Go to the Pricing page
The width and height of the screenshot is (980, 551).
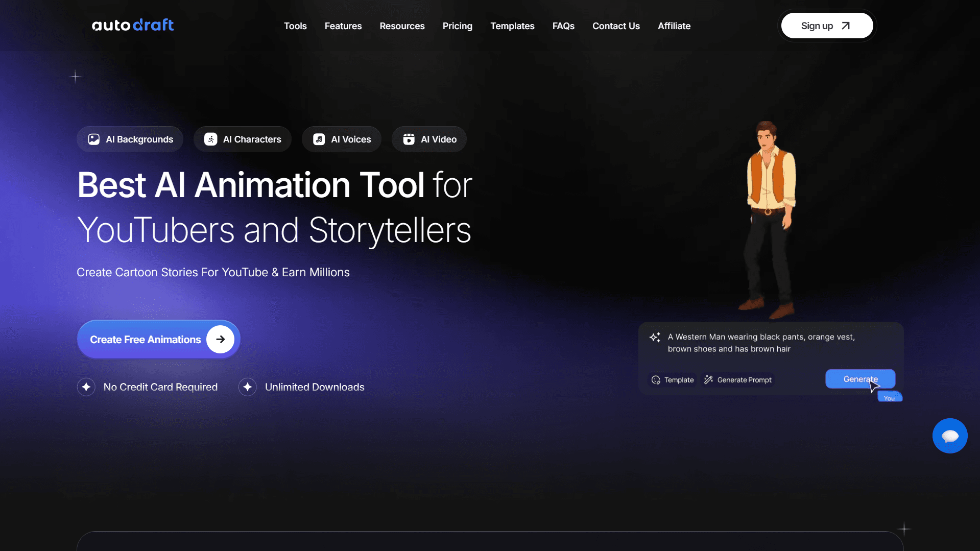[x=457, y=26]
